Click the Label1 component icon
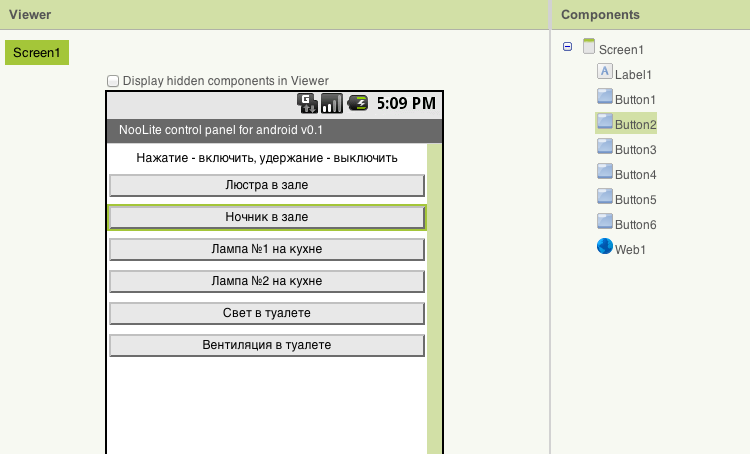Screen dimensions: 750x454 (x=605, y=71)
